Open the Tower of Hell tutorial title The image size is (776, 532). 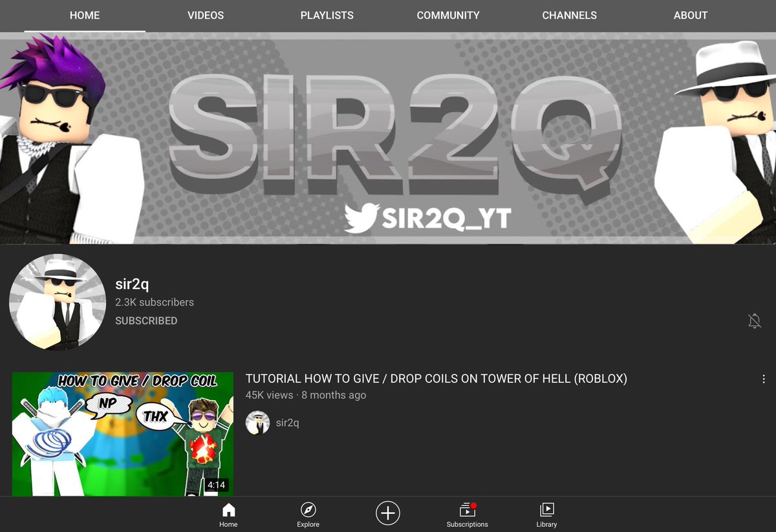[x=436, y=379]
